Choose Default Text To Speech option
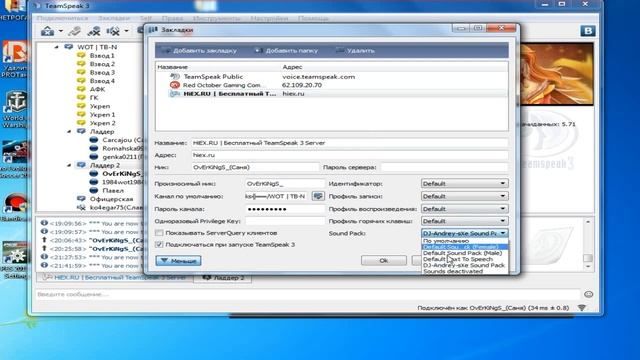 (465, 259)
